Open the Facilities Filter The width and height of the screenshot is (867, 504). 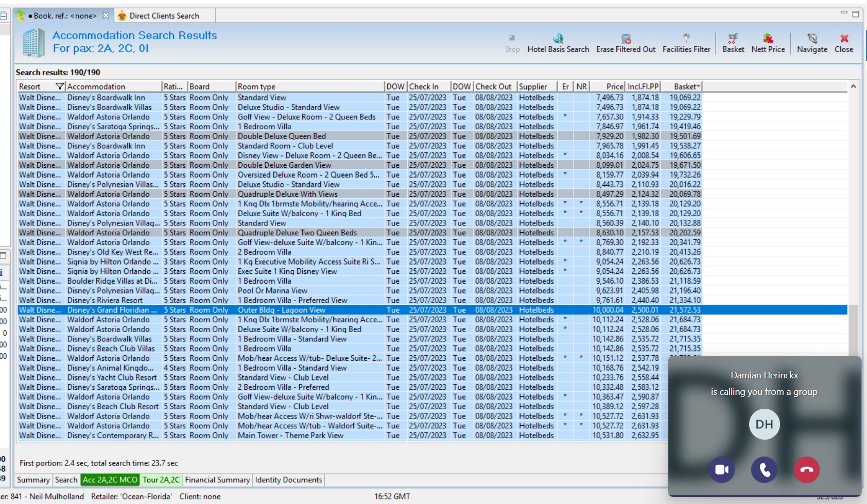coord(686,39)
